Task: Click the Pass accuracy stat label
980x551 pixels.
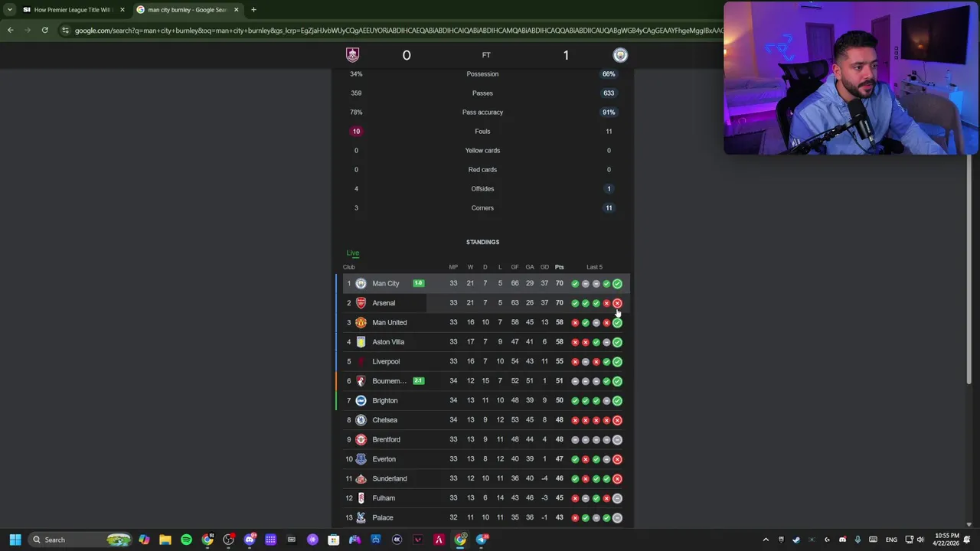Action: coord(482,112)
